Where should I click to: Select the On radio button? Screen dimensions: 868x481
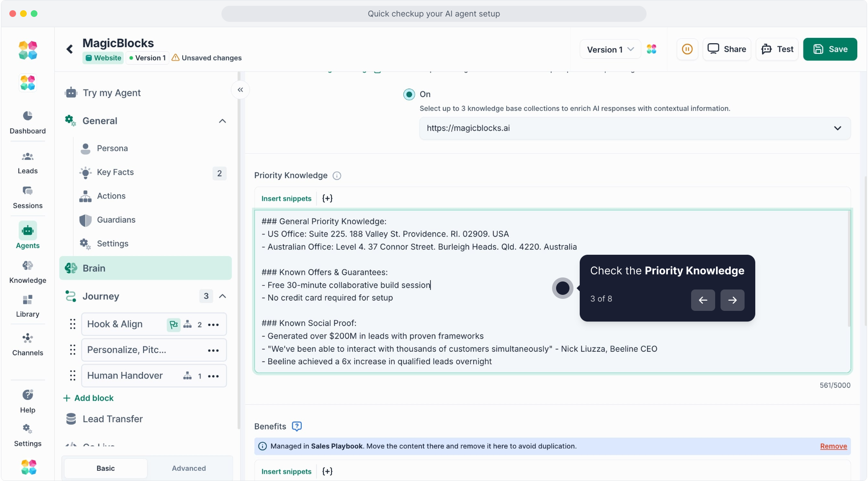(409, 94)
